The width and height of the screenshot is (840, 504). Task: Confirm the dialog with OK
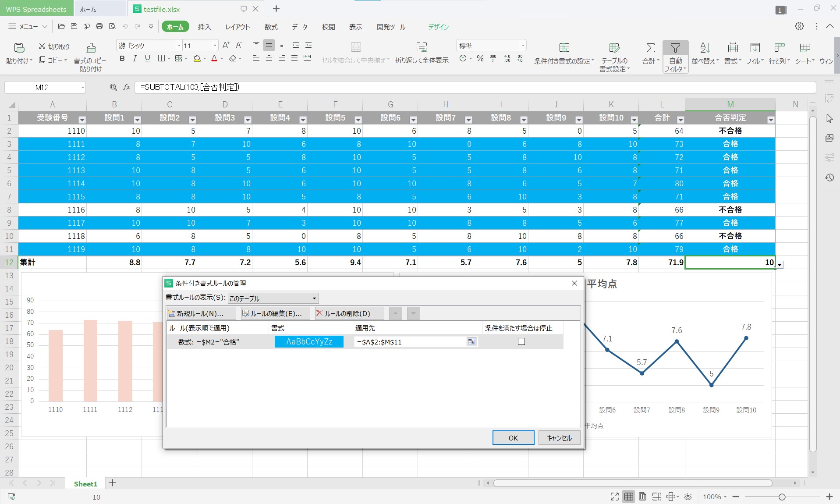pos(513,438)
